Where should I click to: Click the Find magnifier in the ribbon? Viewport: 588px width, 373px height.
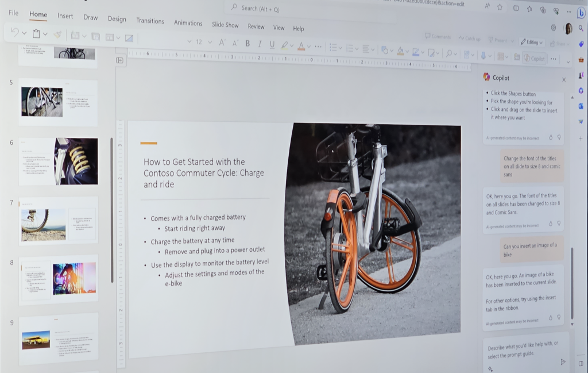coord(449,53)
